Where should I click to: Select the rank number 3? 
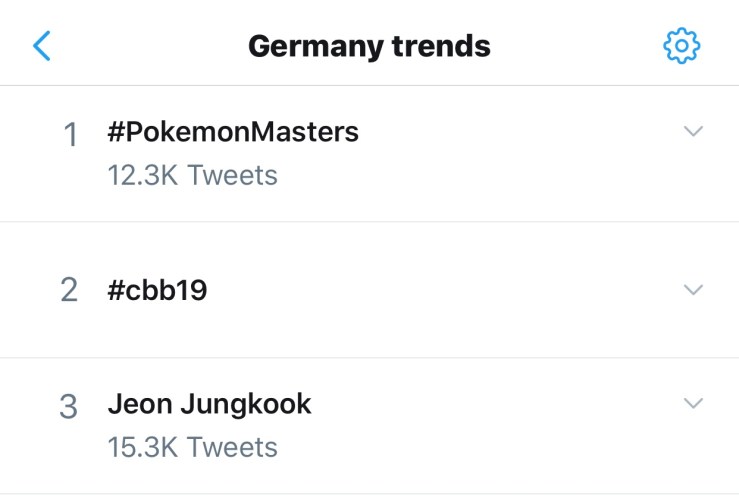[69, 407]
